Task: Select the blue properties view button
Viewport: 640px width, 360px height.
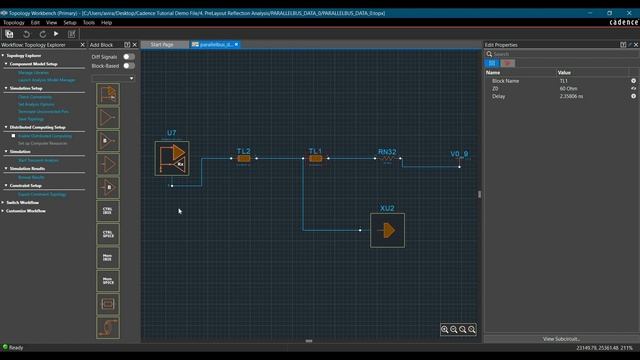Action: (492, 63)
